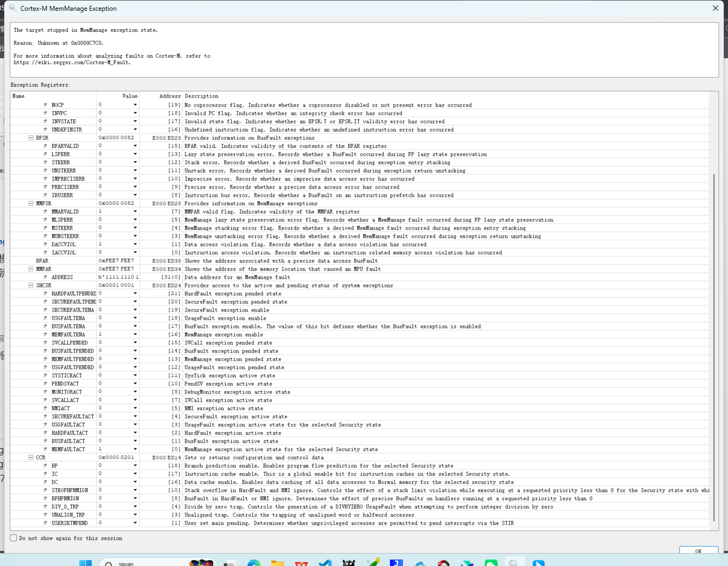Click the bit icon next to MEMFAULTENA
Viewport: 728px width, 566px height.
[x=45, y=334]
